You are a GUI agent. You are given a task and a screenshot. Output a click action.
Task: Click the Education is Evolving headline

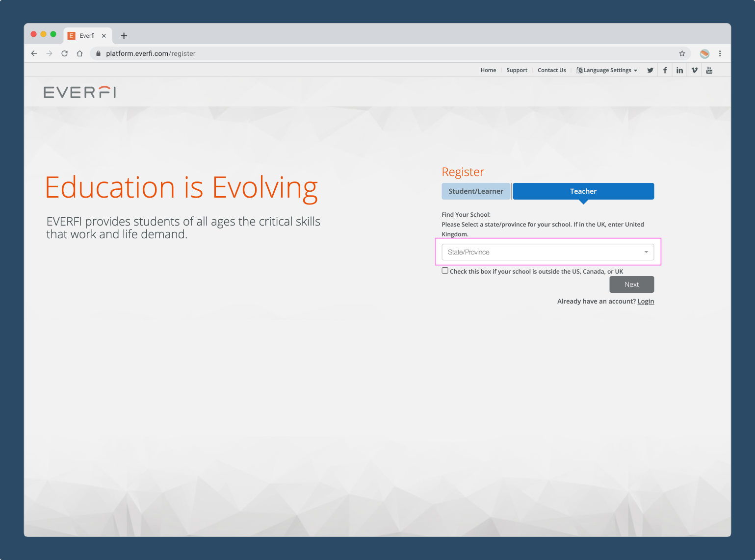point(182,188)
